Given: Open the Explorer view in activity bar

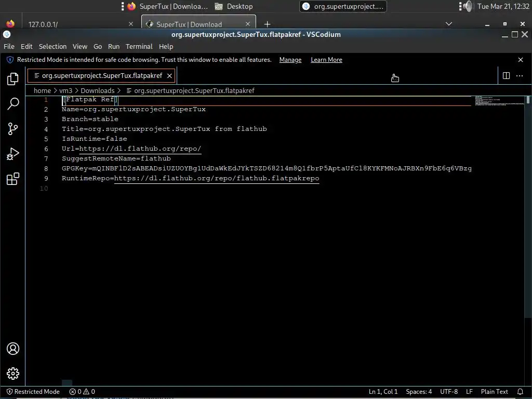Looking at the screenshot, I should point(12,79).
